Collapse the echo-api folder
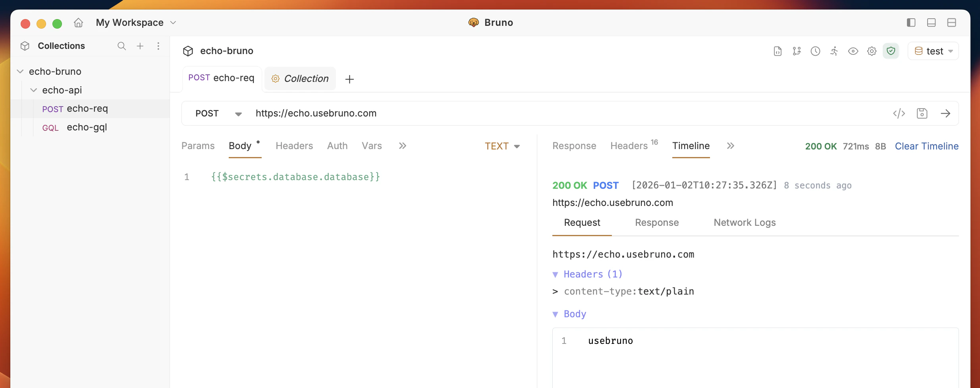 tap(34, 90)
